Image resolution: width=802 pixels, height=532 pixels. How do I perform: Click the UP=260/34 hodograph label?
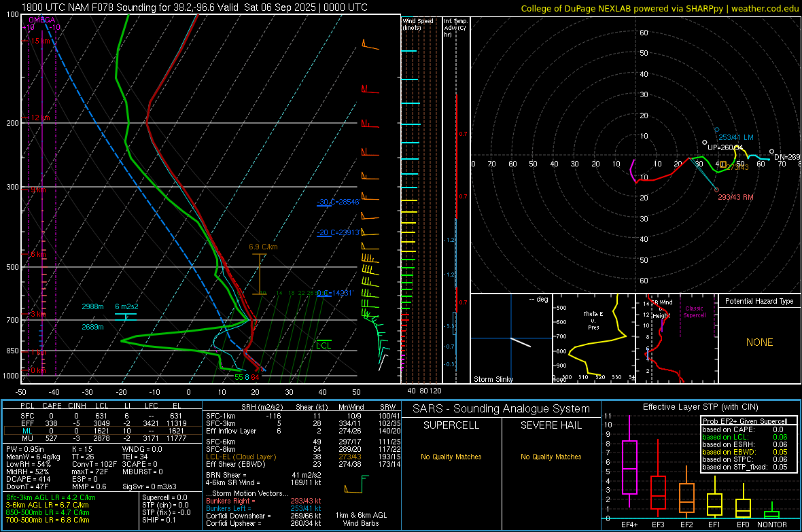[x=725, y=147]
